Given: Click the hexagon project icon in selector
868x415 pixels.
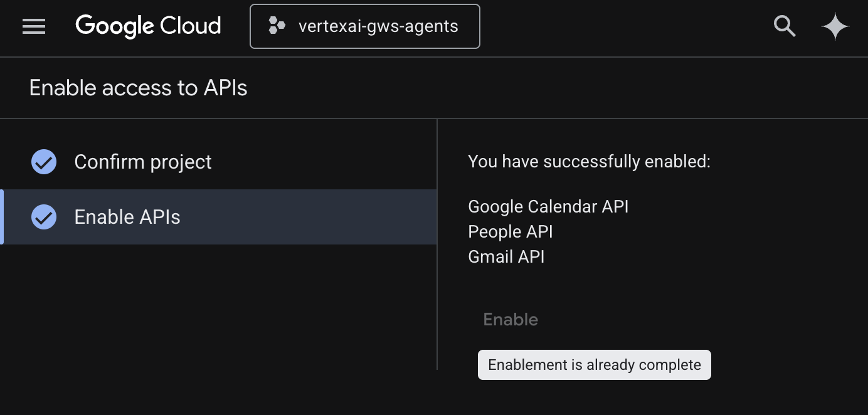Looking at the screenshot, I should pyautogui.click(x=277, y=26).
